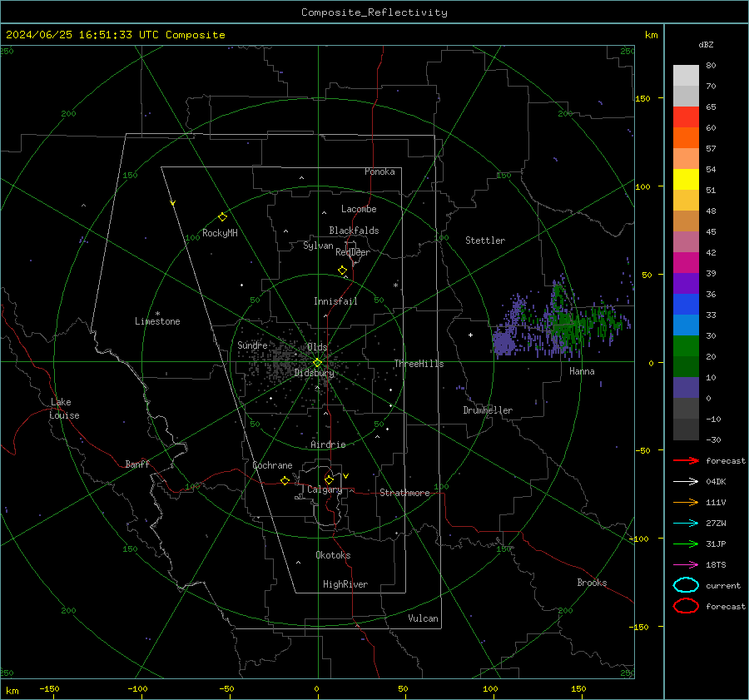Click the Brooks map label
749x700 pixels.
592,583
